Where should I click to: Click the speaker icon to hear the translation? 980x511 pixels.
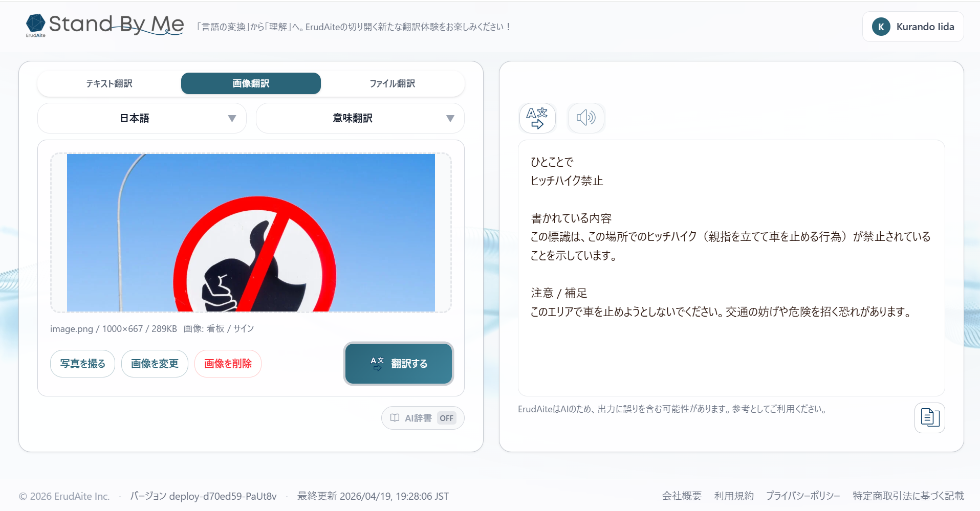click(586, 118)
